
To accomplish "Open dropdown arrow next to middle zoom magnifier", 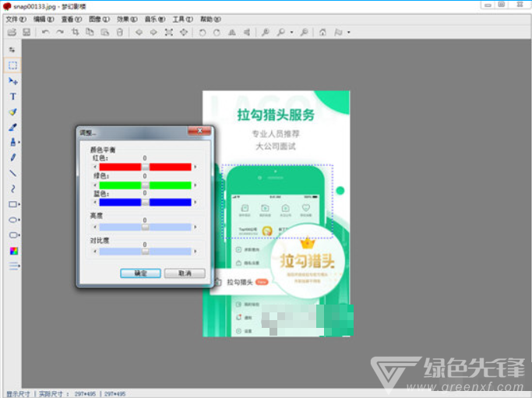I will [292, 33].
